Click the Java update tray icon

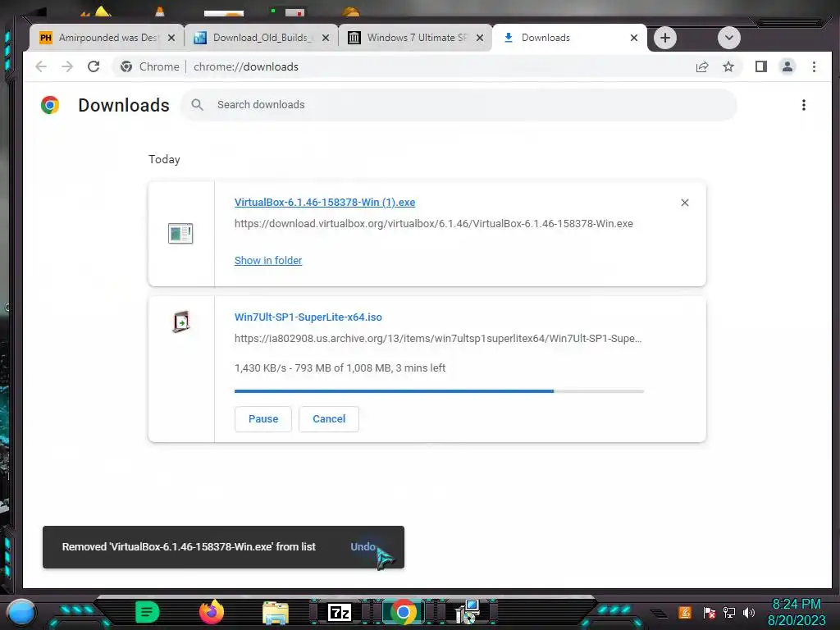(x=685, y=612)
